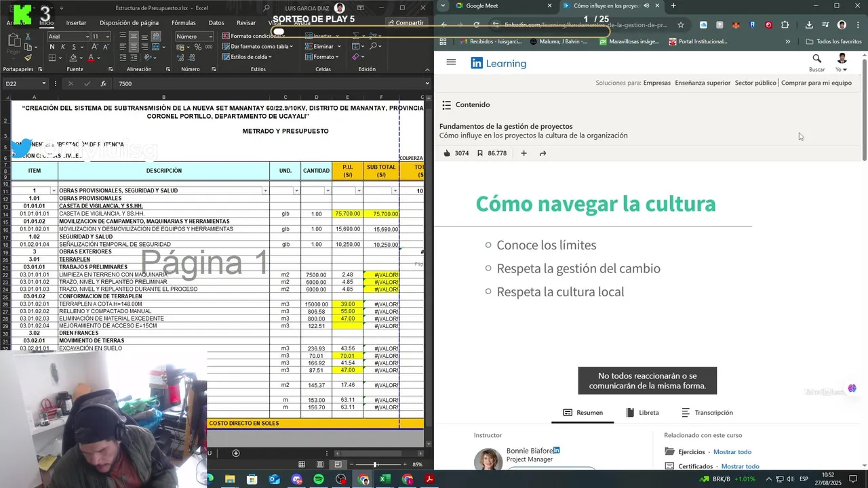Toggle italic (K) formatting in Excel

pyautogui.click(x=62, y=47)
